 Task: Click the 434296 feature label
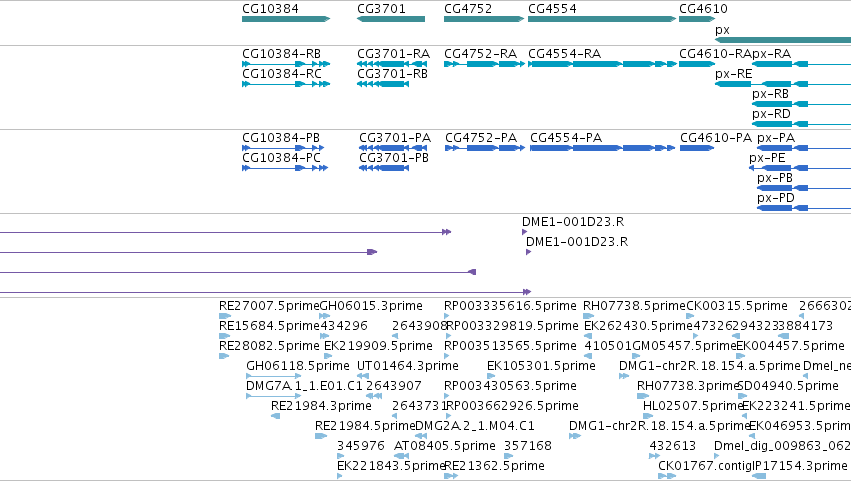coord(344,326)
